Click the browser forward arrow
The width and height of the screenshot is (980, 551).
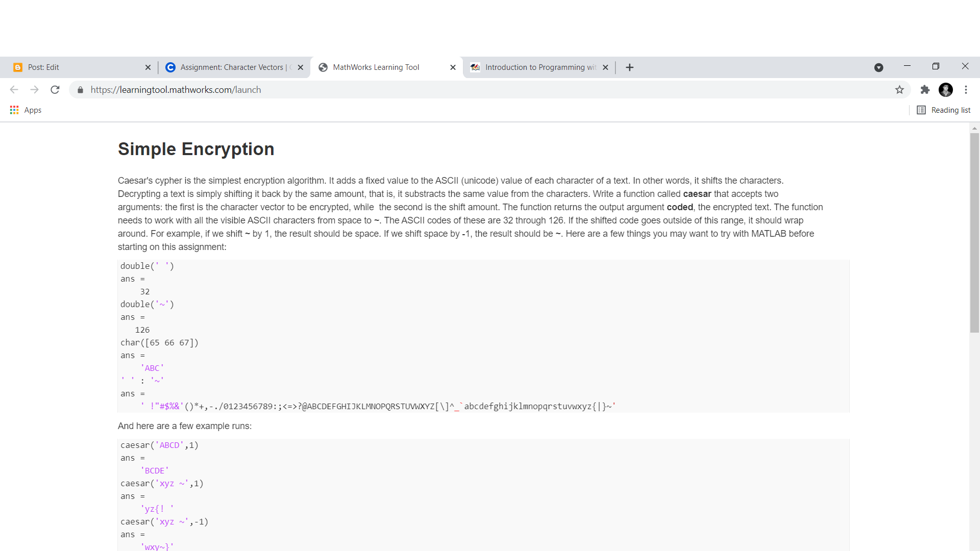point(34,90)
